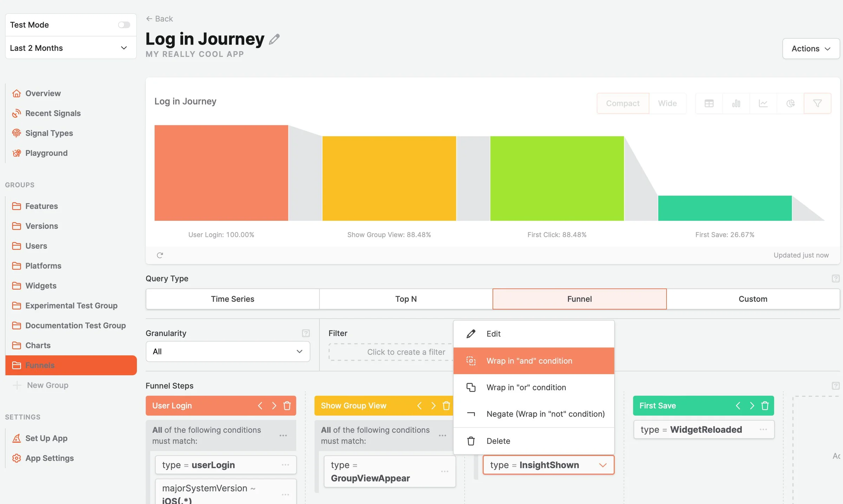
Task: Edit the Log in Journey title pencil
Action: [274, 39]
